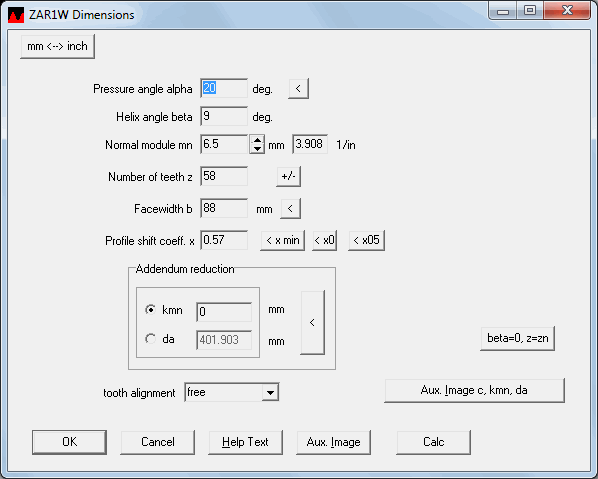Click the '< x05' profile shift button
Image resolution: width=598 pixels, height=479 pixels.
367,240
